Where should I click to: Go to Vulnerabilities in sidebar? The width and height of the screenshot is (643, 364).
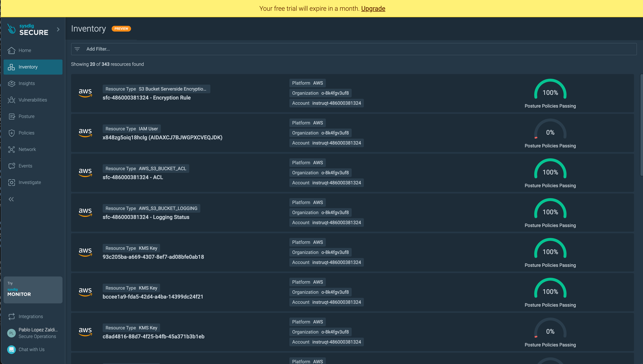pyautogui.click(x=33, y=100)
